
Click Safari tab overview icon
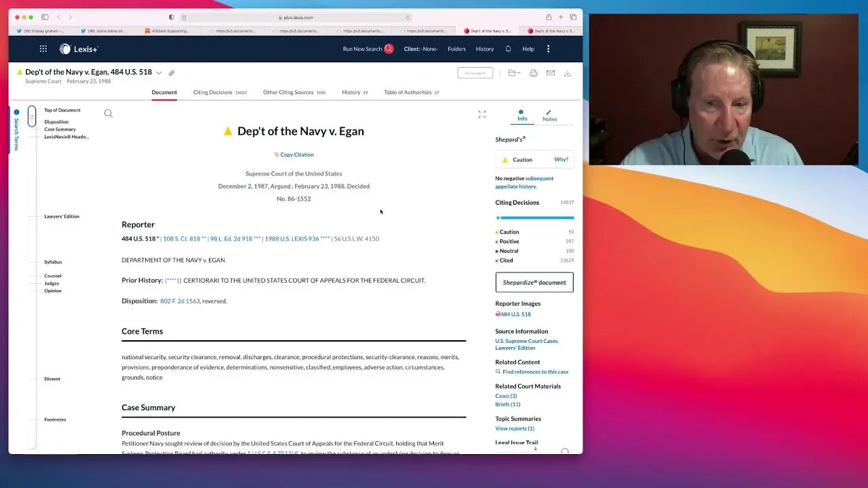(x=573, y=17)
